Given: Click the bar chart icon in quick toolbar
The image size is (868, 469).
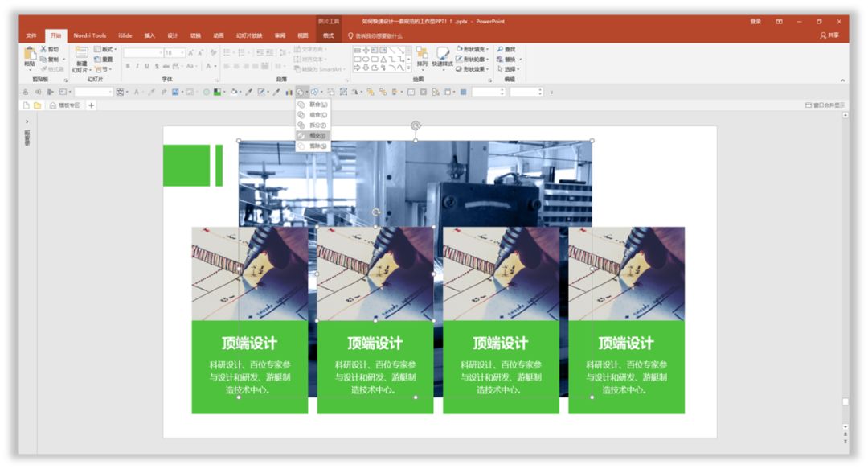Looking at the screenshot, I should coord(289,92).
